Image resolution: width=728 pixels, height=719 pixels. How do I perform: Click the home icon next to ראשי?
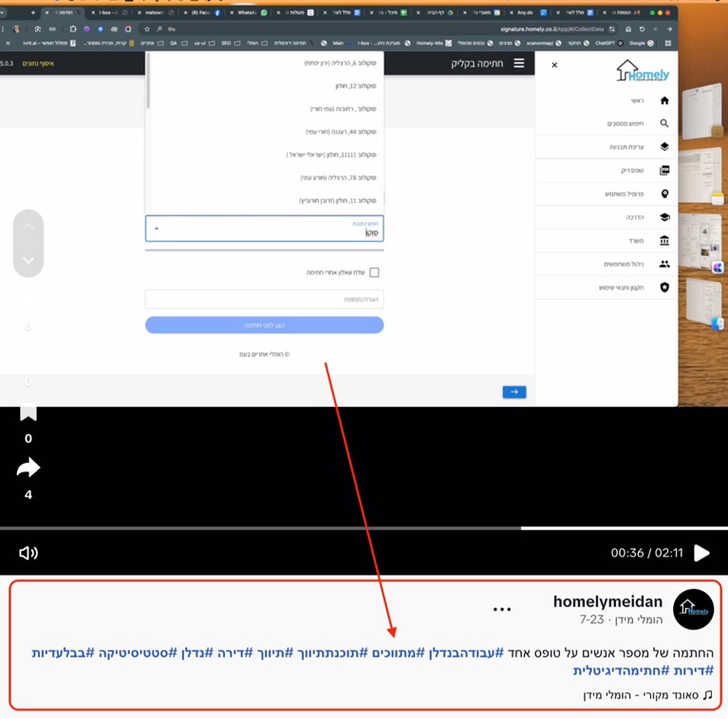(x=664, y=101)
